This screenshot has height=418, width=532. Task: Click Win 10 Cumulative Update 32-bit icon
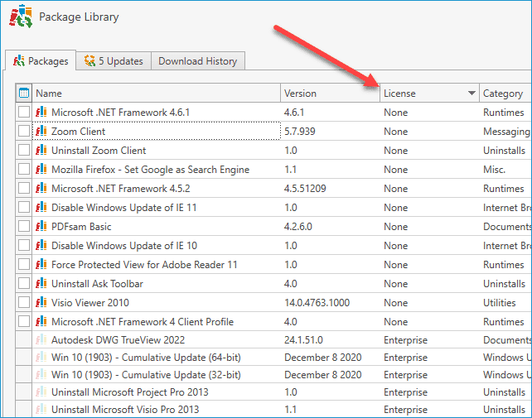[x=41, y=374]
